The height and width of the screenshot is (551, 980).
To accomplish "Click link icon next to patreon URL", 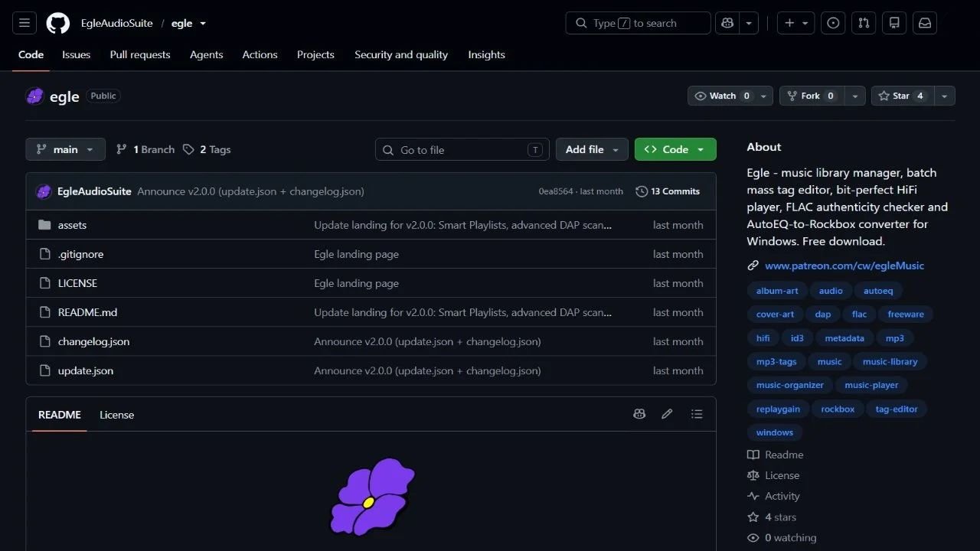I will click(753, 266).
